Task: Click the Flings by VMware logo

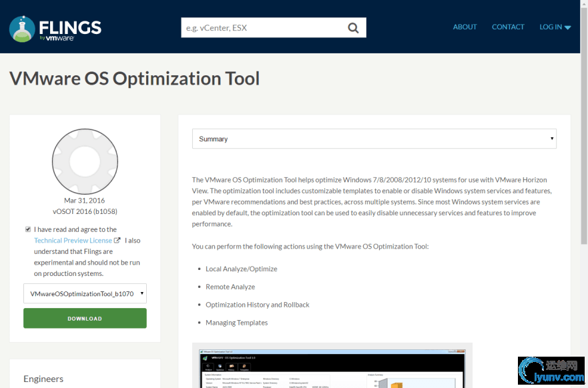Action: click(55, 29)
